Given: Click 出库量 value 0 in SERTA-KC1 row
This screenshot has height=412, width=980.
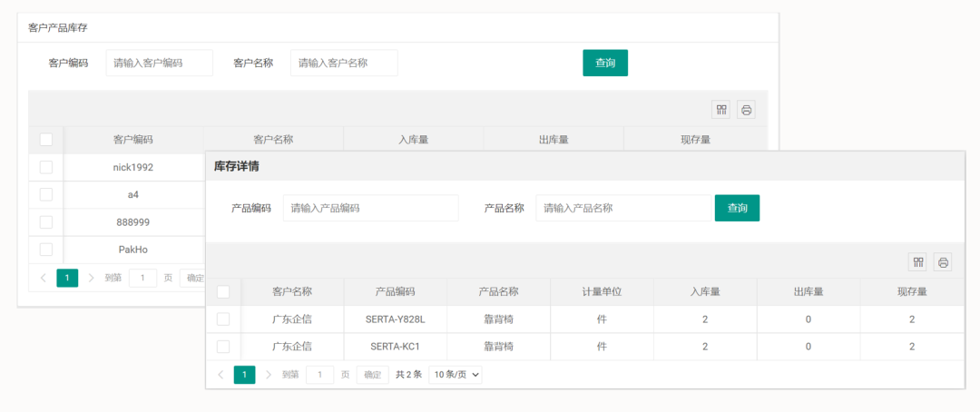Looking at the screenshot, I should (x=808, y=347).
